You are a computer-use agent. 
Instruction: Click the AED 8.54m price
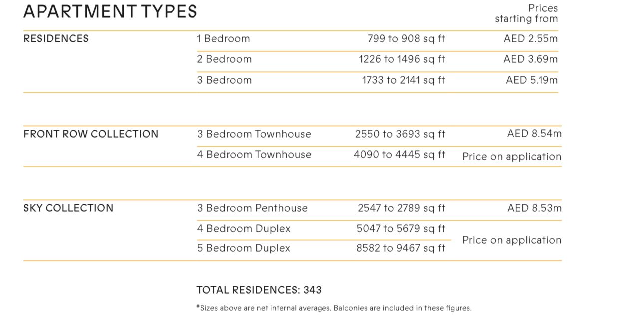[534, 134]
